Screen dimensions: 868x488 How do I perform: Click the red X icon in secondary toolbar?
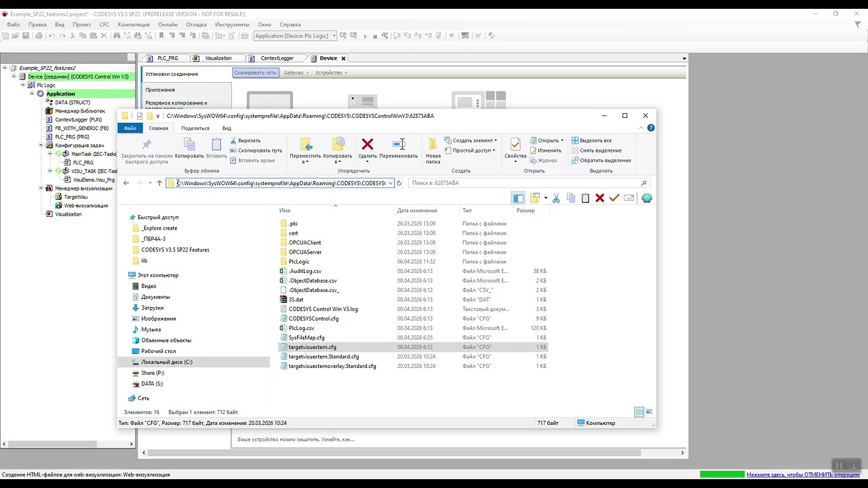[599, 198]
